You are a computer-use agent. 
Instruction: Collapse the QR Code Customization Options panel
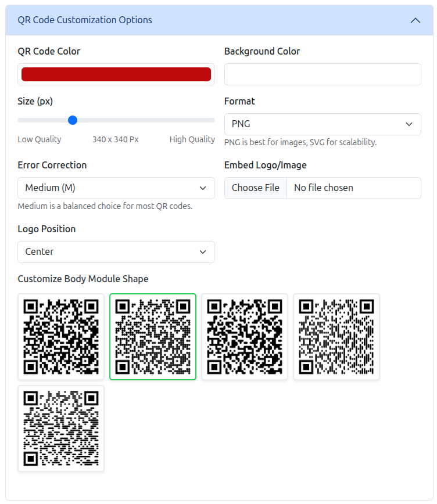click(415, 20)
